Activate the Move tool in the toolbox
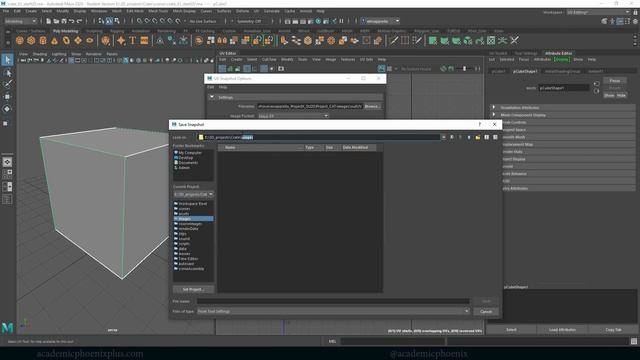The height and width of the screenshot is (360, 640). click(x=7, y=97)
